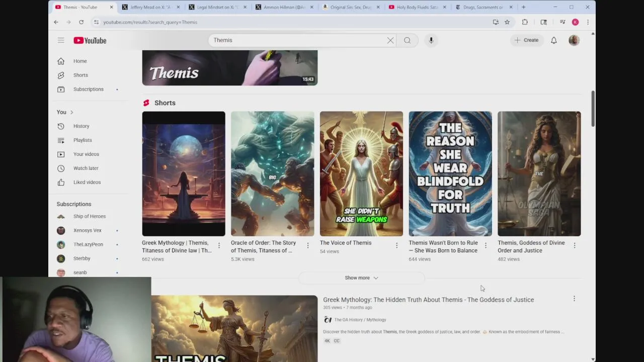Open the account avatar menu

574,40
